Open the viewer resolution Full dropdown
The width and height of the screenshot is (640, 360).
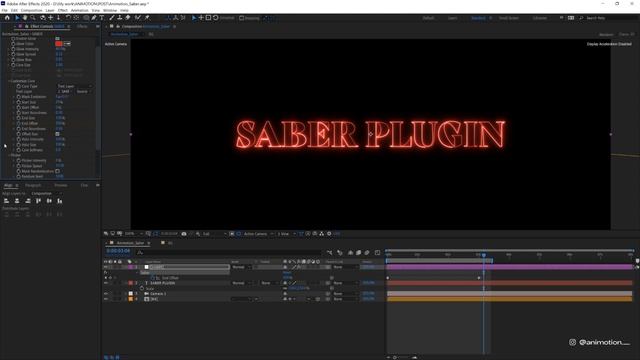pyautogui.click(x=214, y=234)
